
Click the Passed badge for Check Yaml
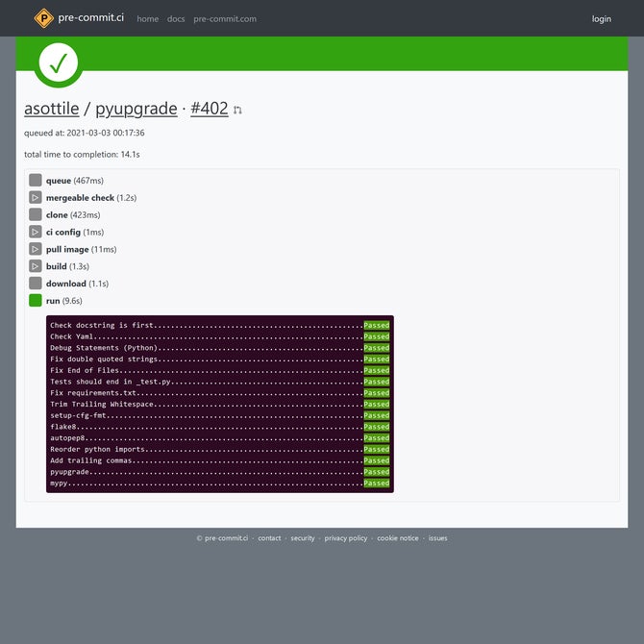(377, 336)
